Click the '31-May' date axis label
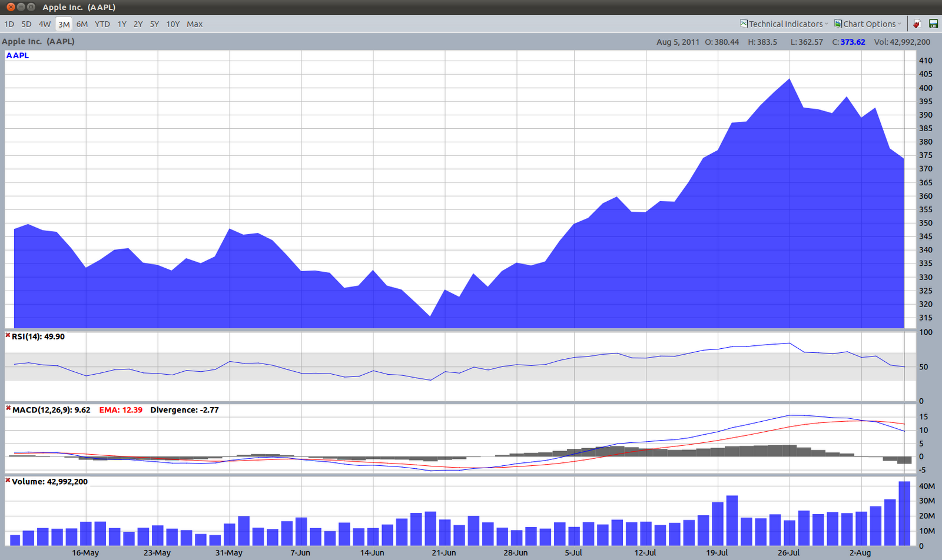This screenshot has width=942, height=560. point(229,553)
